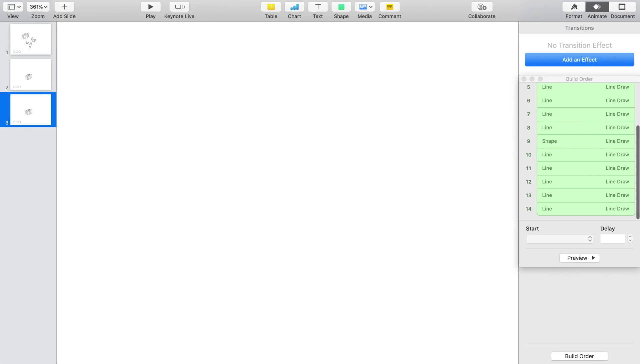Click the Delay stepper arrows

[x=630, y=239]
